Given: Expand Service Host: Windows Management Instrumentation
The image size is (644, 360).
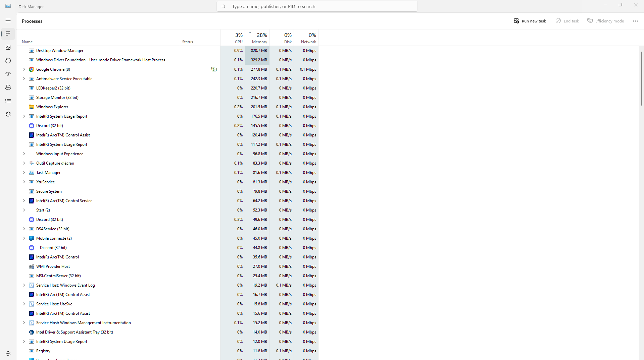Looking at the screenshot, I should click(24, 323).
